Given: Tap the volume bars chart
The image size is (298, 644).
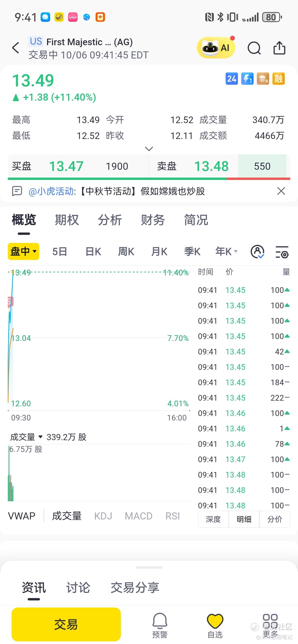Looking at the screenshot, I should pyautogui.click(x=99, y=473).
